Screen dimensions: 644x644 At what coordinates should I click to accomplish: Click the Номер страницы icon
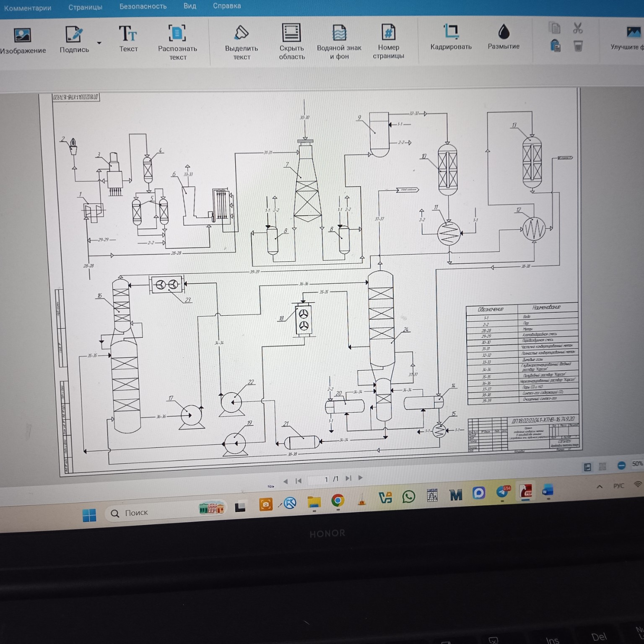[x=388, y=32]
